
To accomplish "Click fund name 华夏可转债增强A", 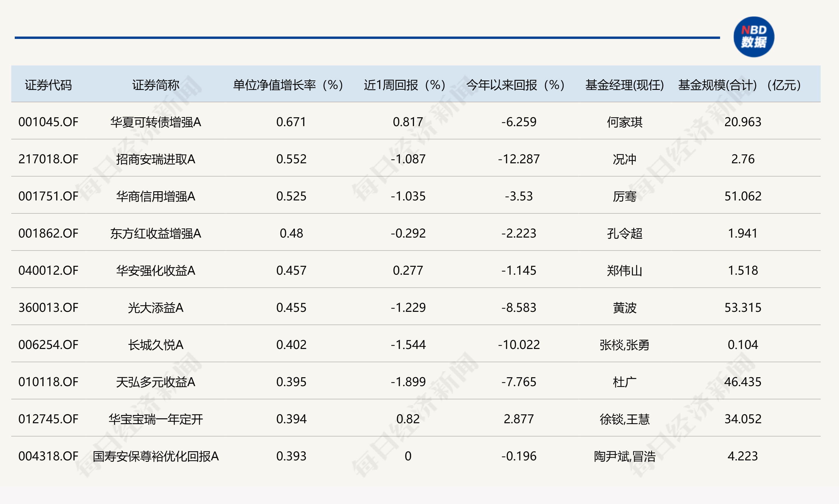I will point(156,122).
